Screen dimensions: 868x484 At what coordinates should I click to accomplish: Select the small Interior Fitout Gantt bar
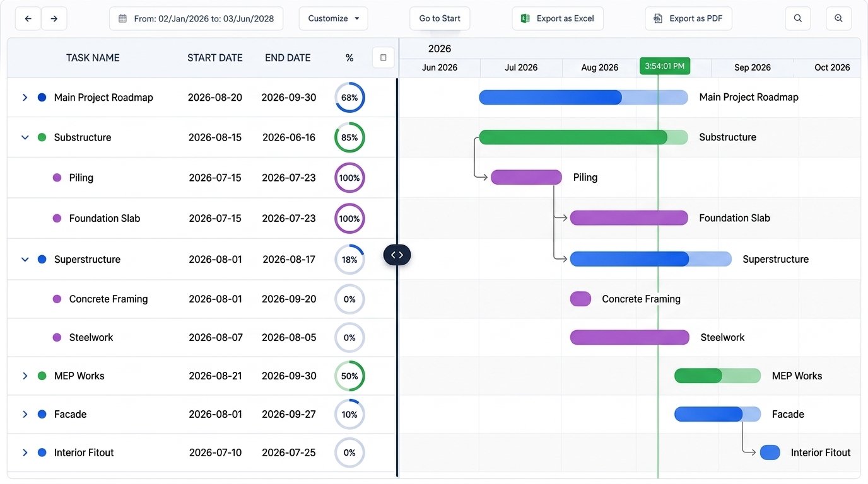[x=770, y=452]
